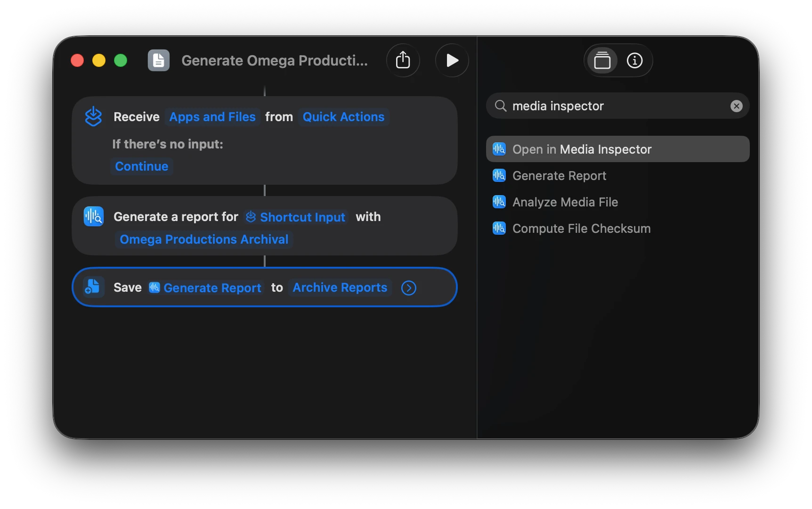Choose the Analyze Media File action
Image resolution: width=812 pixels, height=509 pixels.
[x=617, y=202]
